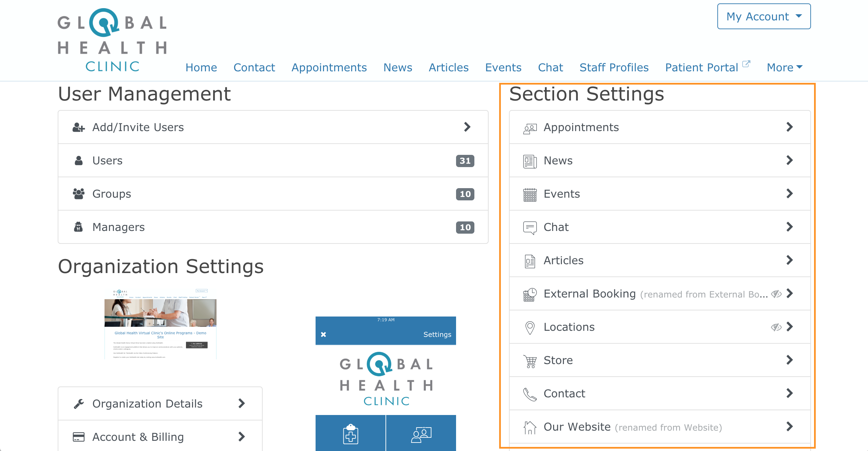Toggle hidden eye icon on External Booking
The image size is (868, 451).
(x=776, y=294)
